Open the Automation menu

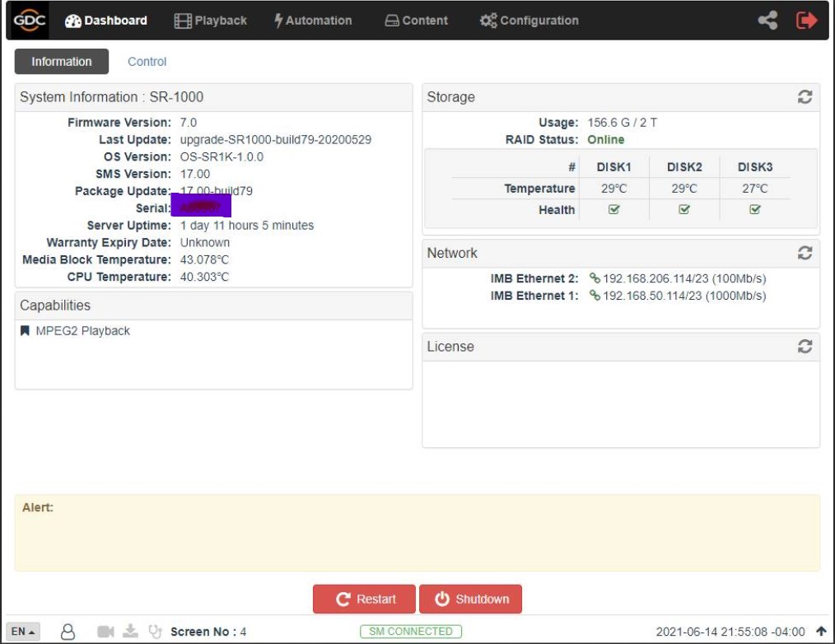313,21
